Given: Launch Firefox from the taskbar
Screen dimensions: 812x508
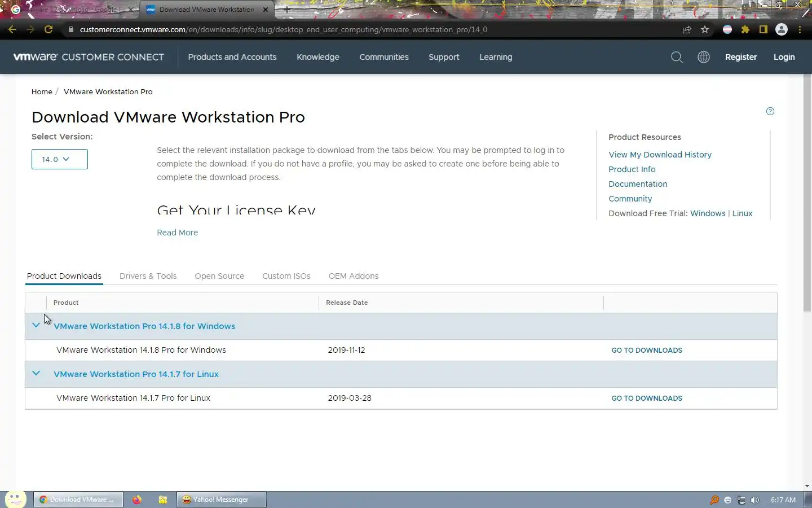Looking at the screenshot, I should tap(137, 500).
